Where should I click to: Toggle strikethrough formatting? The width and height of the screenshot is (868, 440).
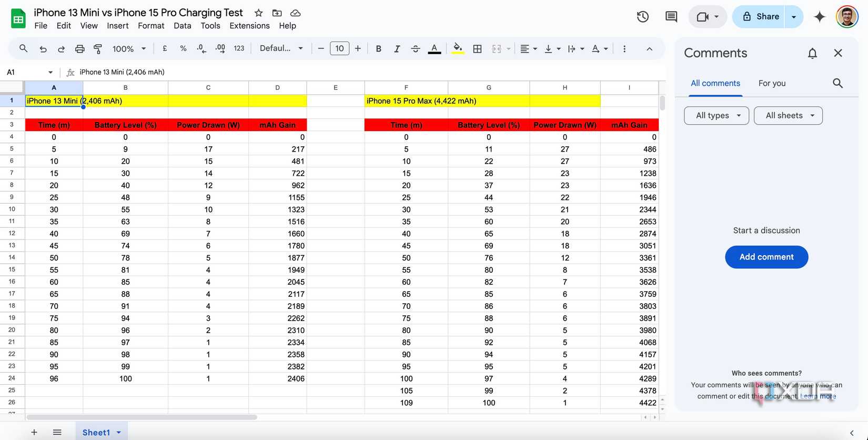coord(416,48)
